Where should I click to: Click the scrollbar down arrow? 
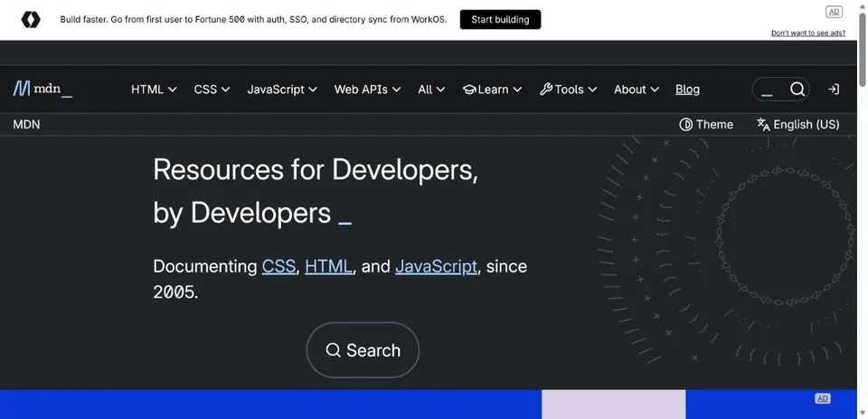point(863,414)
